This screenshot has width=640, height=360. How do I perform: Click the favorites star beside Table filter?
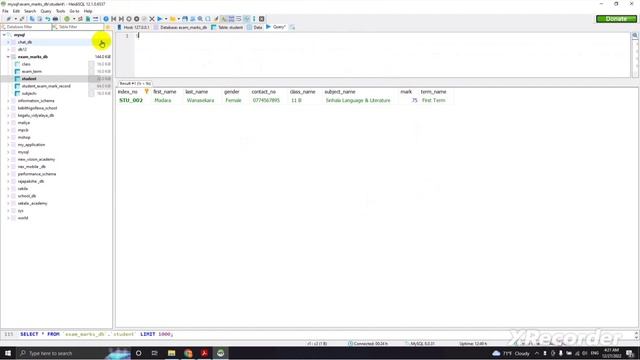pyautogui.click(x=108, y=27)
